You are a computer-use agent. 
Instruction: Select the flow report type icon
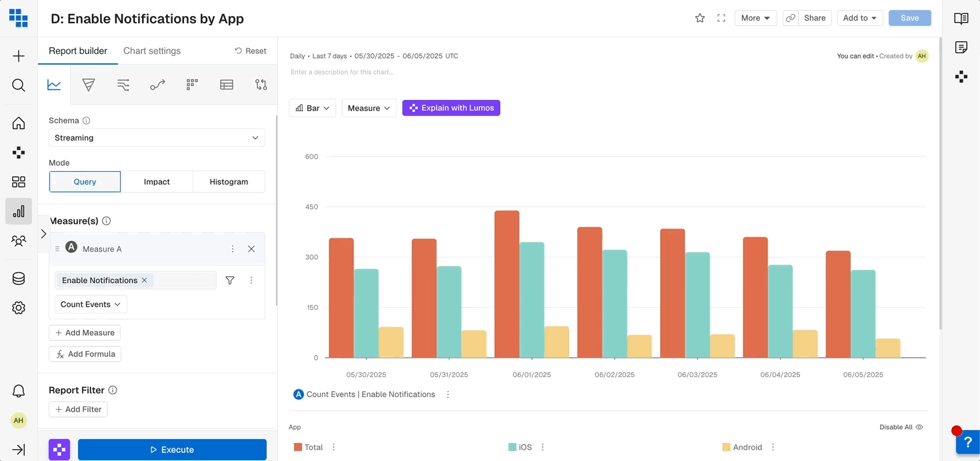[123, 85]
